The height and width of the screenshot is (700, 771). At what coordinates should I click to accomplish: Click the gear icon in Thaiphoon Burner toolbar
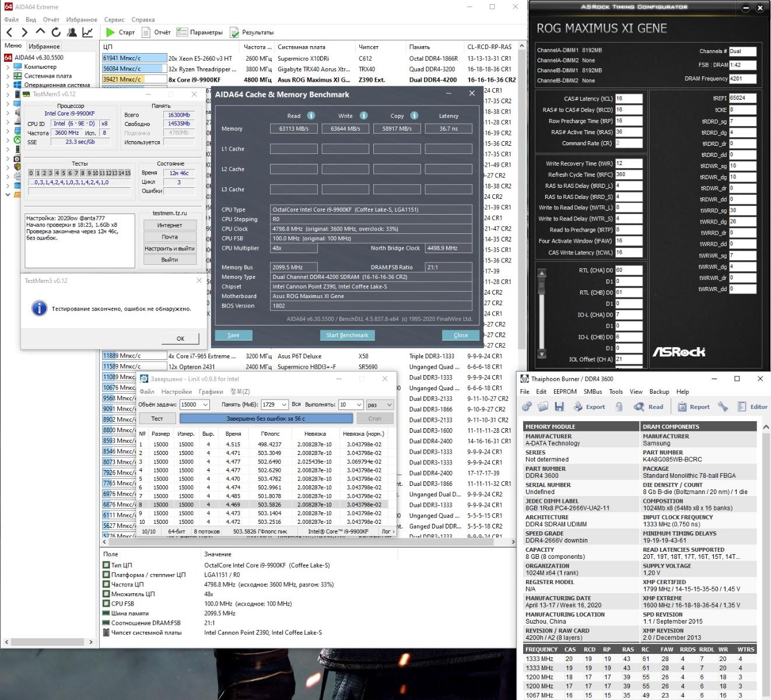(527, 407)
